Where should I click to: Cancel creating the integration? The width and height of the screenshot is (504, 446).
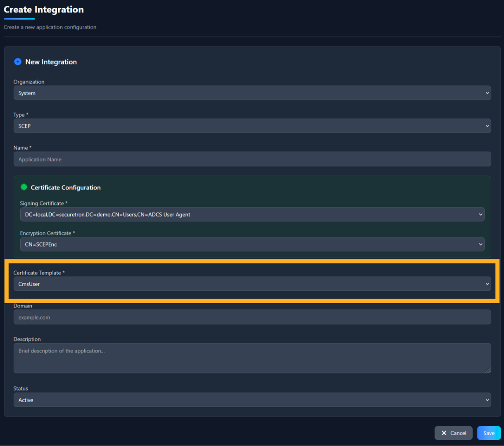pos(453,433)
